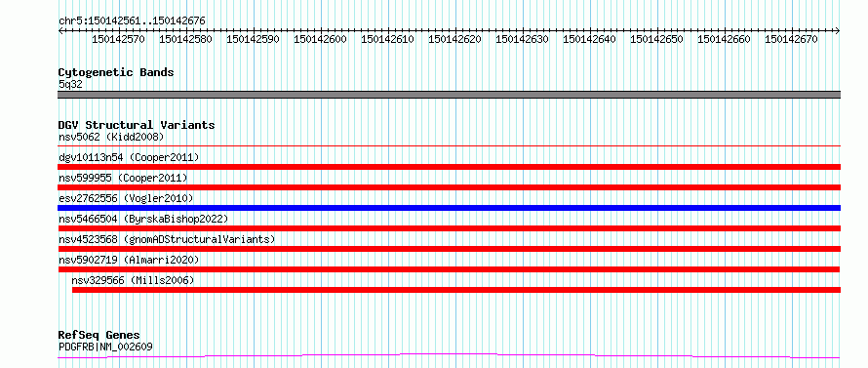
Task: Select variant label nsv329566 (Mills2006)
Action: click(133, 280)
